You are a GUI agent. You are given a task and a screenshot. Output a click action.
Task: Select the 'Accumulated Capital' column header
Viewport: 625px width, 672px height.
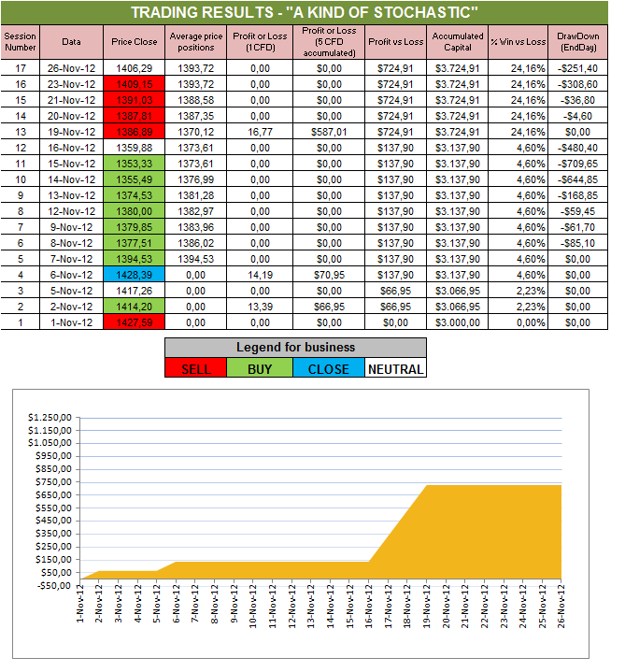pos(458,42)
